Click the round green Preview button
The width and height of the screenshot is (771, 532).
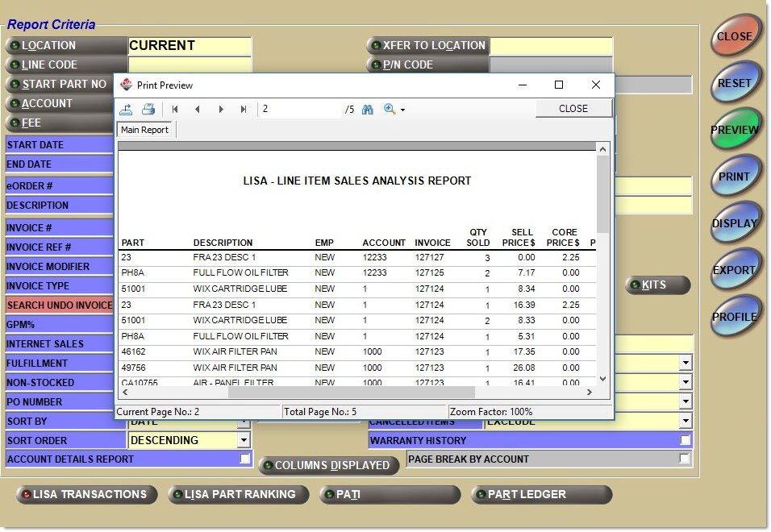735,130
